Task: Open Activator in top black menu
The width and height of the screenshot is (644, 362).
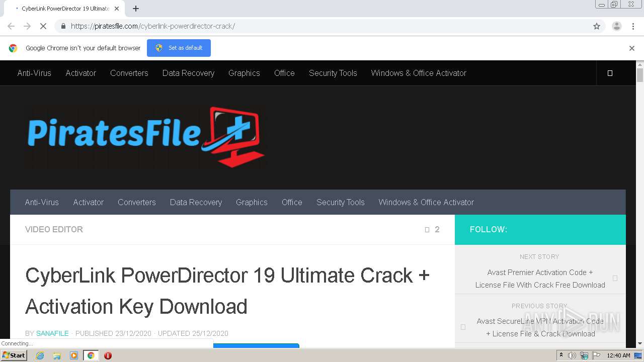Action: tap(80, 73)
